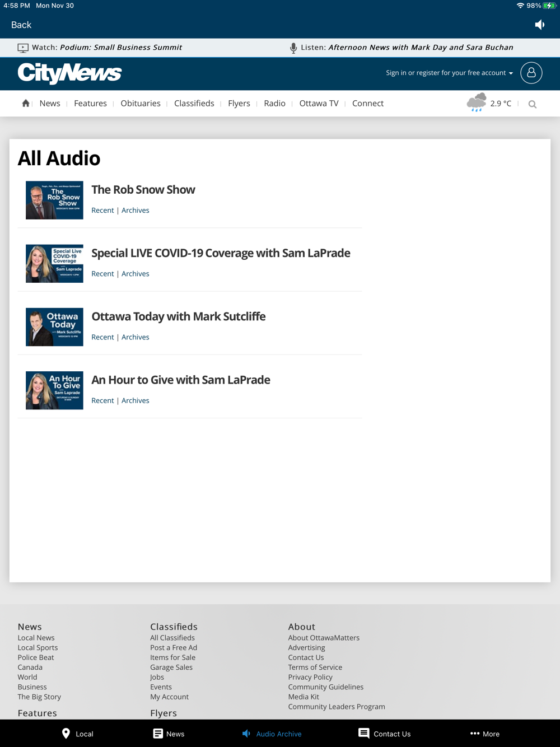The width and height of the screenshot is (560, 747).
Task: Tap the 2.9 °C temperature reading
Action: (x=501, y=104)
